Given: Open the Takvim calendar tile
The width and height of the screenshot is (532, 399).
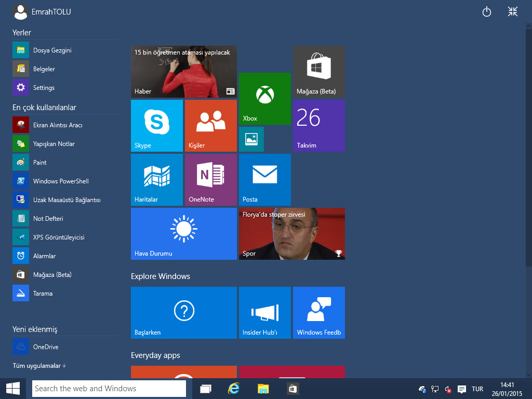Looking at the screenshot, I should (x=319, y=126).
